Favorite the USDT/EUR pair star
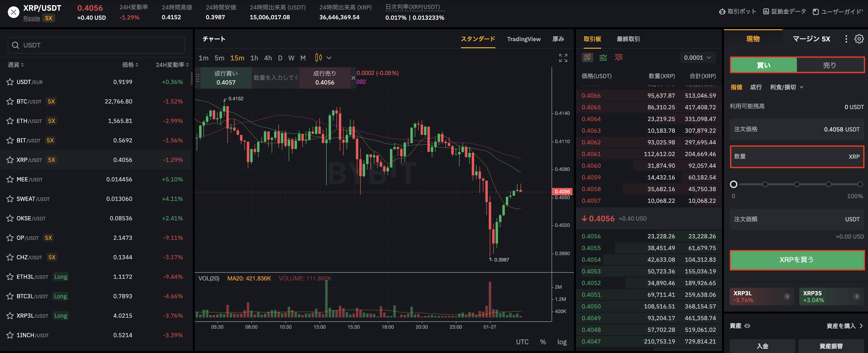This screenshot has width=868, height=353. pos(10,82)
